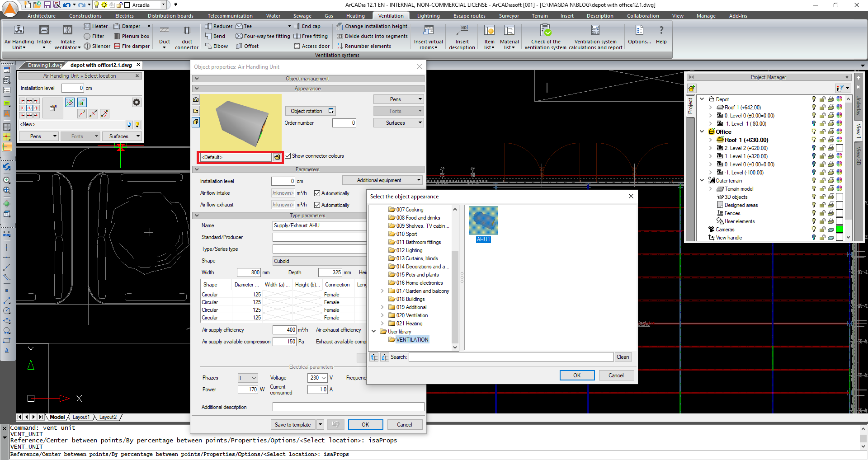This screenshot has height=460, width=868.
Task: Click Cancel in Select object appearance dialog
Action: (x=616, y=376)
